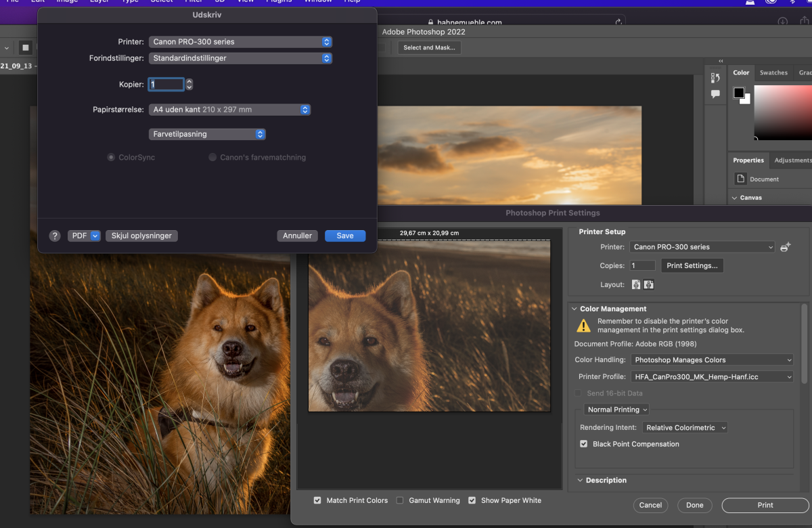Switch to the Swatches tab

click(773, 72)
